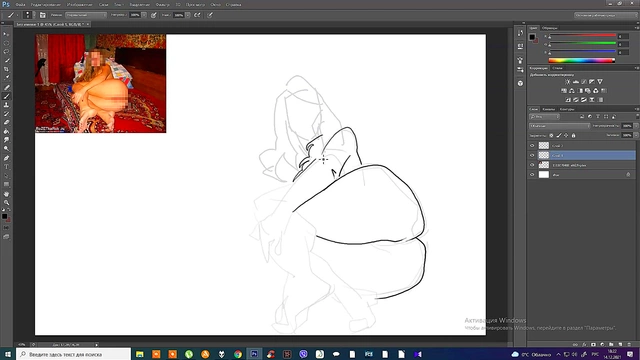640x360 pixels.
Task: Open brush opacity slider arrow in options bar
Action: click(144, 15)
